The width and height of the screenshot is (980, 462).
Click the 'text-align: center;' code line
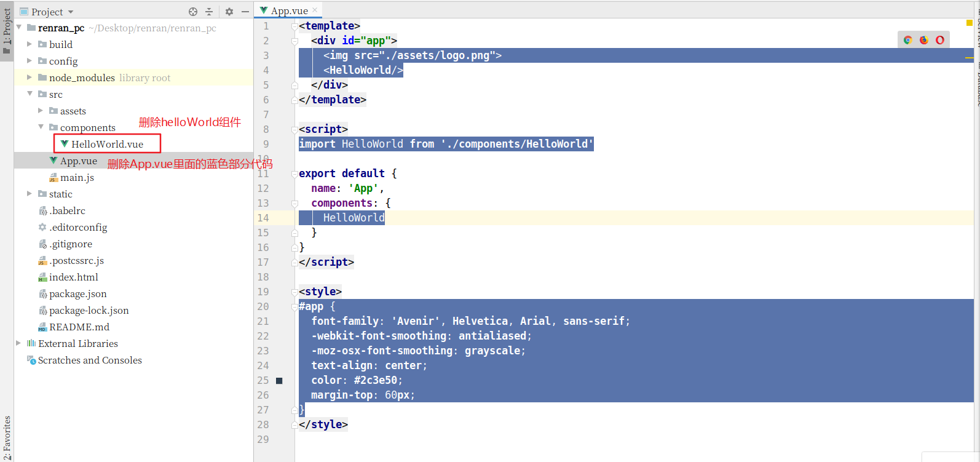(369, 365)
